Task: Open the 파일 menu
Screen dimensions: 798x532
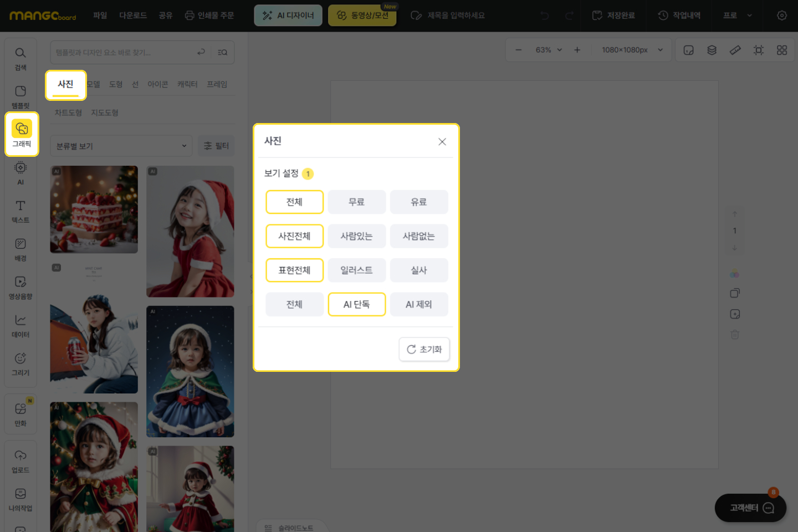Action: 100,16
